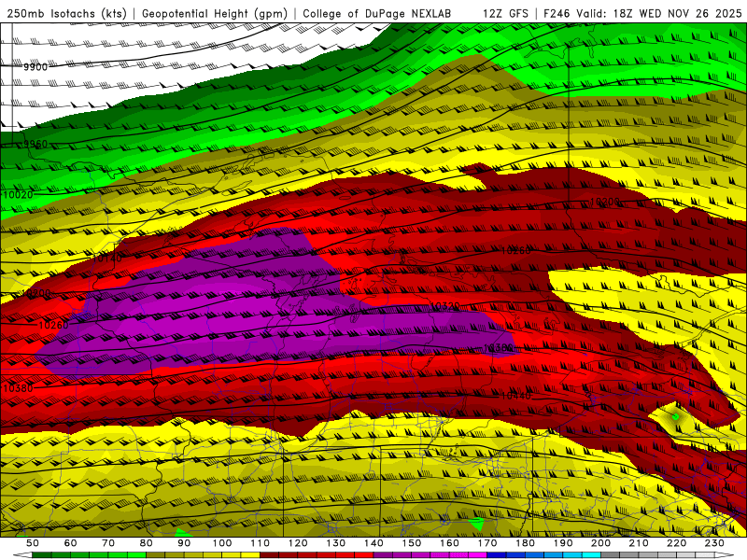Click the 'F246' forecast hour label

(x=557, y=14)
